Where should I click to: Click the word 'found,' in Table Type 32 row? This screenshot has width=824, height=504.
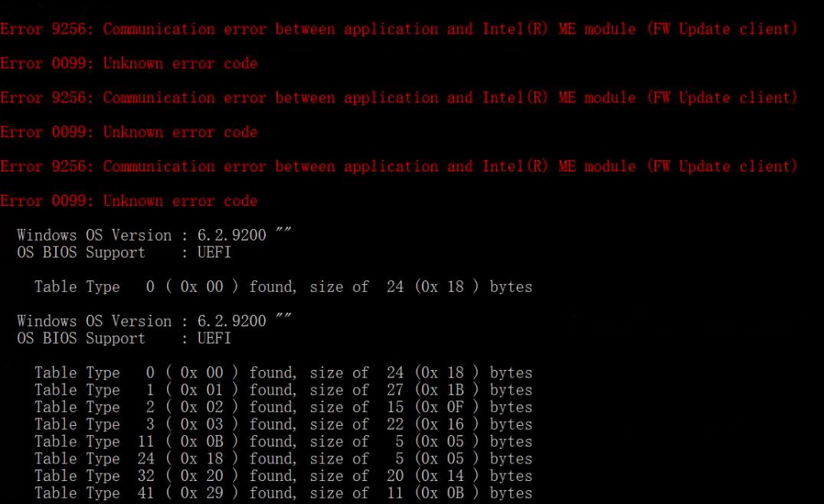click(x=273, y=476)
